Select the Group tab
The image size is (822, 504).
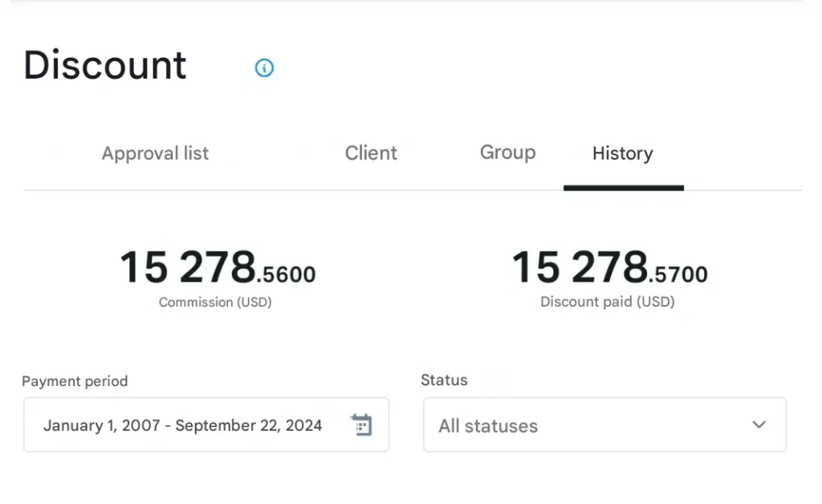[x=507, y=152]
